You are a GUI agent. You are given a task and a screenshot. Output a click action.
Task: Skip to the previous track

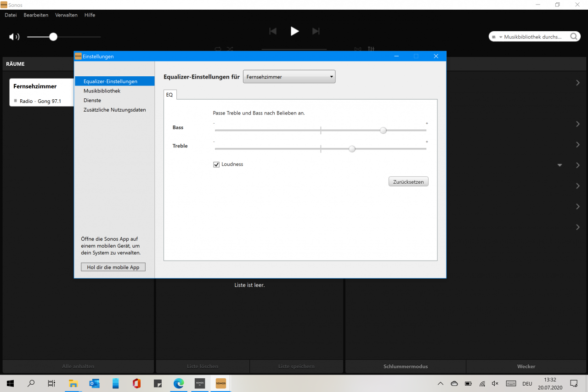[273, 31]
